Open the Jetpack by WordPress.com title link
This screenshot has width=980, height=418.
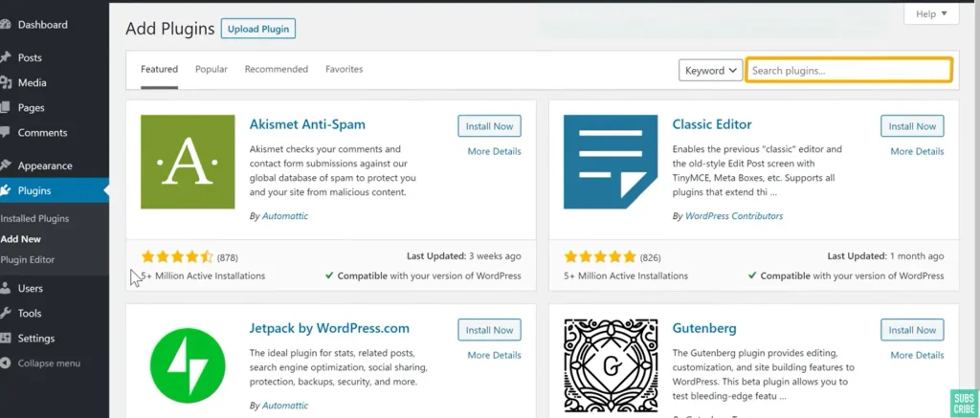tap(329, 328)
